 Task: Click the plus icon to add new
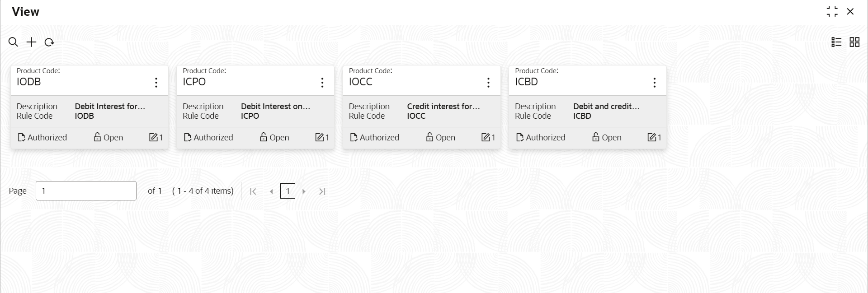(x=31, y=42)
